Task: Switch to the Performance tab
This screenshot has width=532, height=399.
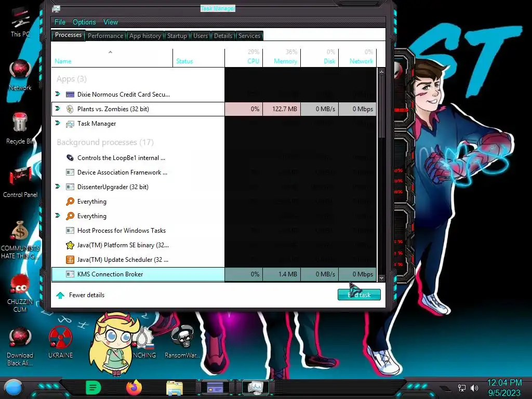Action: tap(105, 36)
